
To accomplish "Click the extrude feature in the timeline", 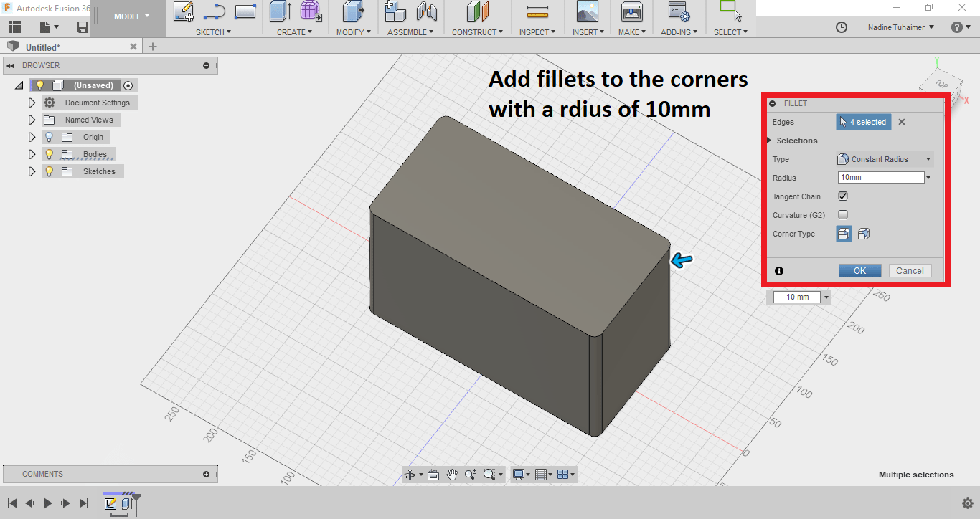I will (126, 503).
